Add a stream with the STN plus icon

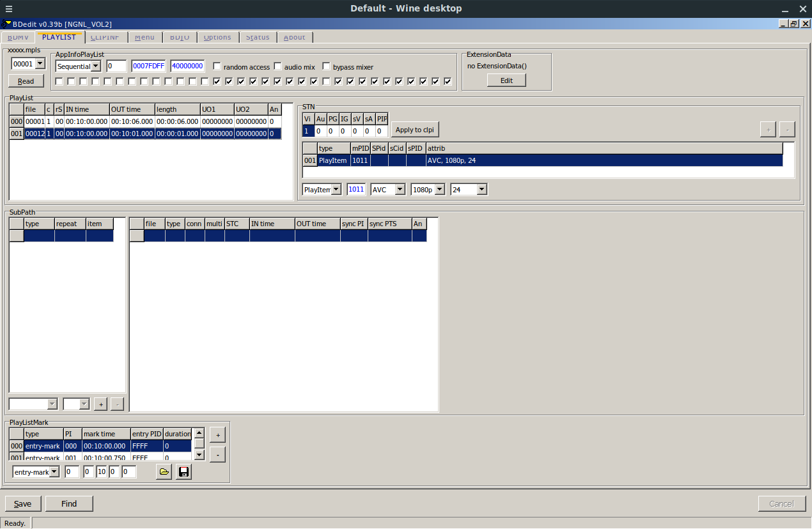click(x=768, y=129)
